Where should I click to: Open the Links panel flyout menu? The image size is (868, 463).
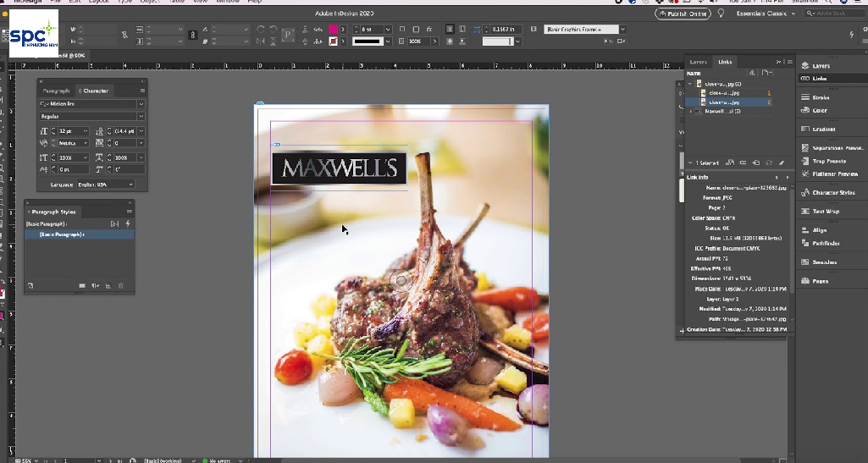[790, 62]
